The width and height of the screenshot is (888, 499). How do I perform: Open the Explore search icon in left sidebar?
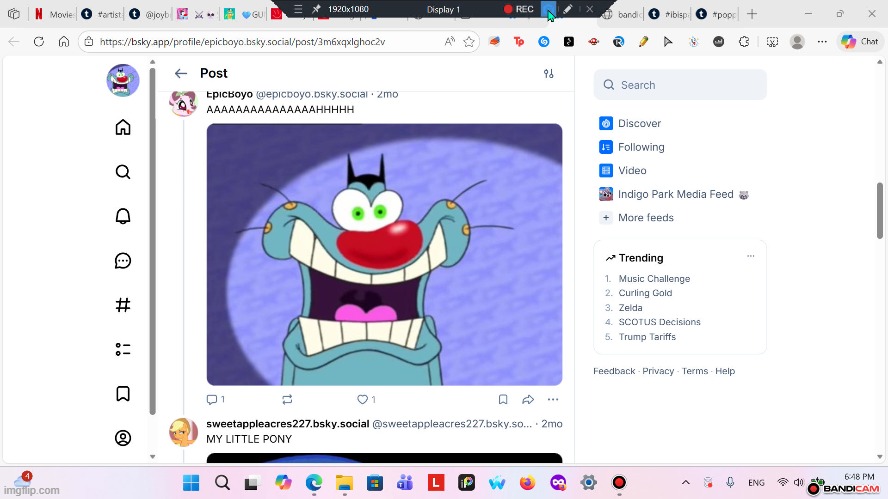123,172
